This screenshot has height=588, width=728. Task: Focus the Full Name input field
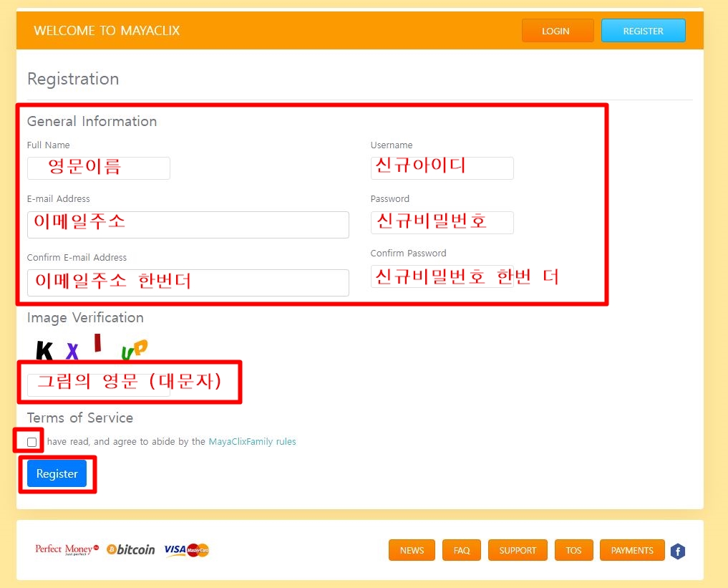[x=99, y=168]
